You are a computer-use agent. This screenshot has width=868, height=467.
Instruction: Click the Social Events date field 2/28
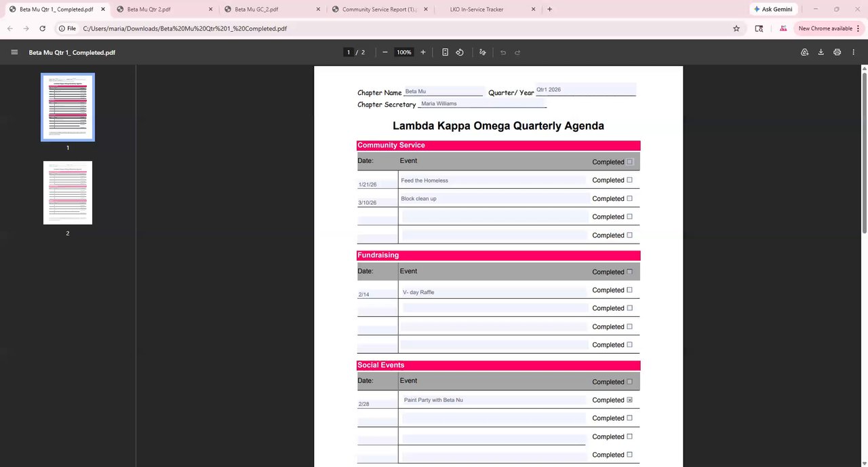coord(377,404)
